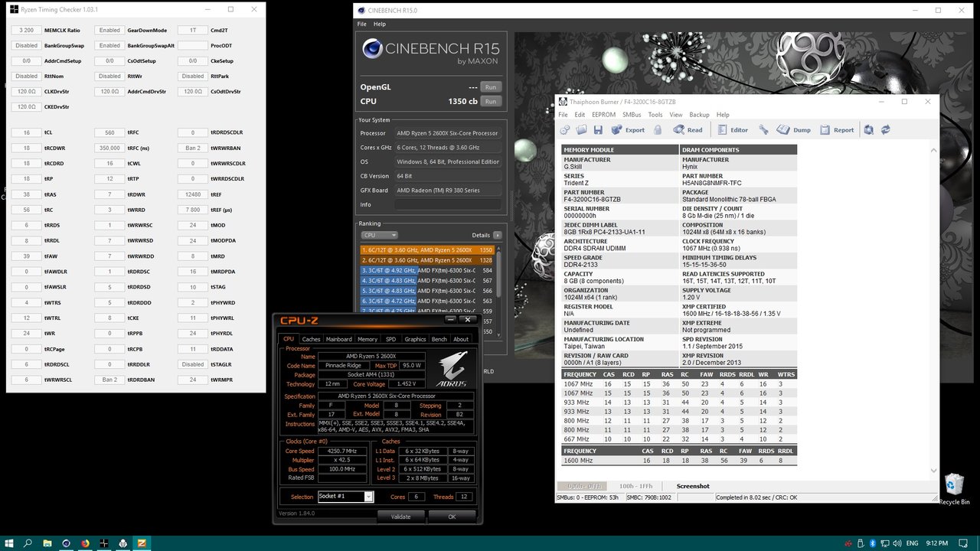
Task: Click the tCL value 16 in Timing Checker
Action: [x=27, y=132]
